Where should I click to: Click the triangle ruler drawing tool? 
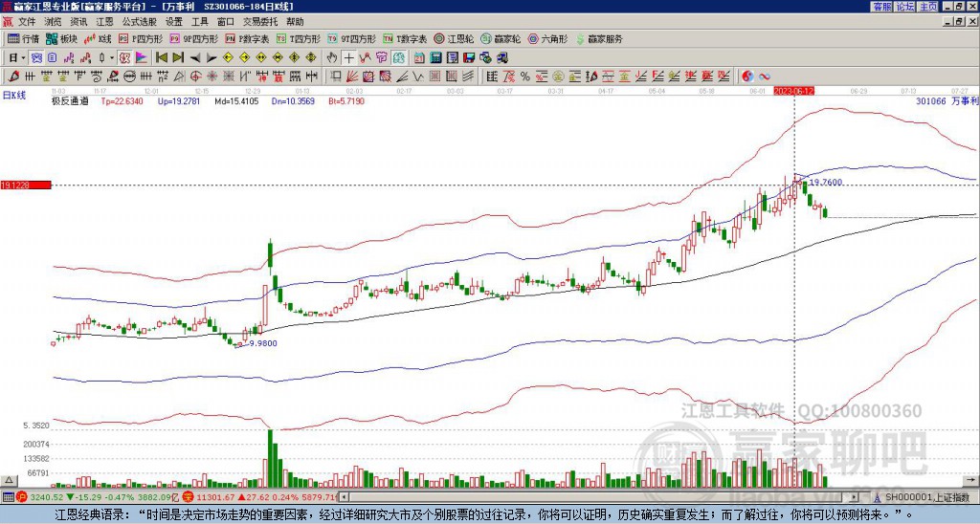(179, 76)
